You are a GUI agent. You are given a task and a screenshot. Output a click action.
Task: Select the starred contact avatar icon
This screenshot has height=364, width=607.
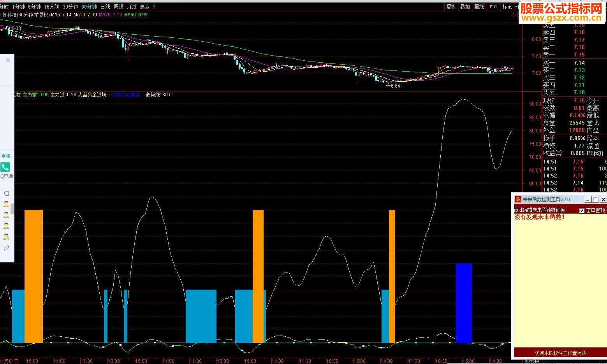[6, 237]
